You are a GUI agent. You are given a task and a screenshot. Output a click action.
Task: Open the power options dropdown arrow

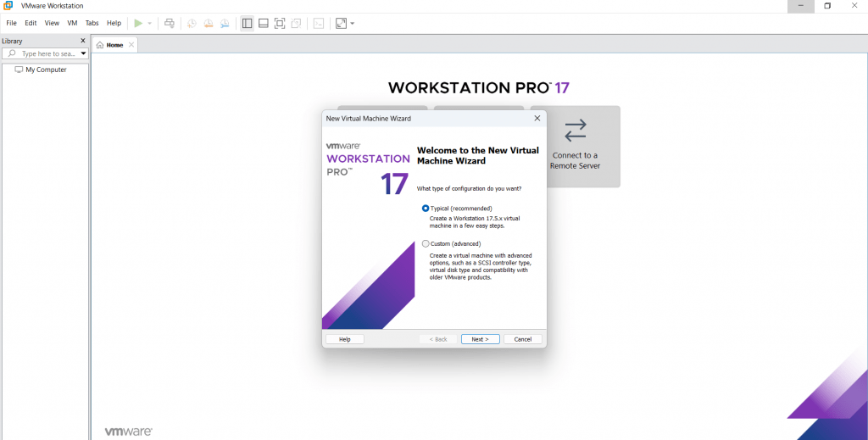click(149, 23)
